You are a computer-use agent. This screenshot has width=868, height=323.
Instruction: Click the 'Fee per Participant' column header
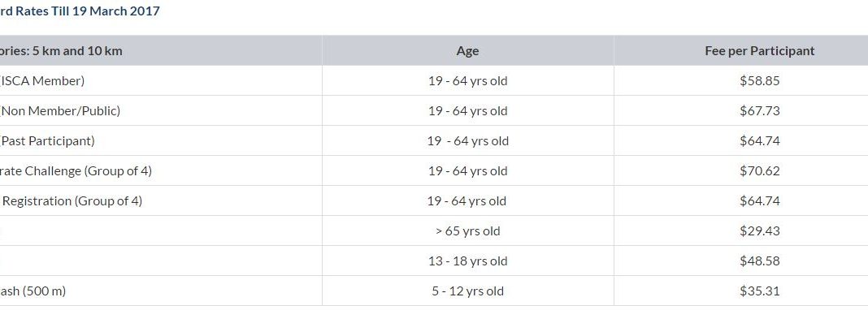(x=759, y=51)
